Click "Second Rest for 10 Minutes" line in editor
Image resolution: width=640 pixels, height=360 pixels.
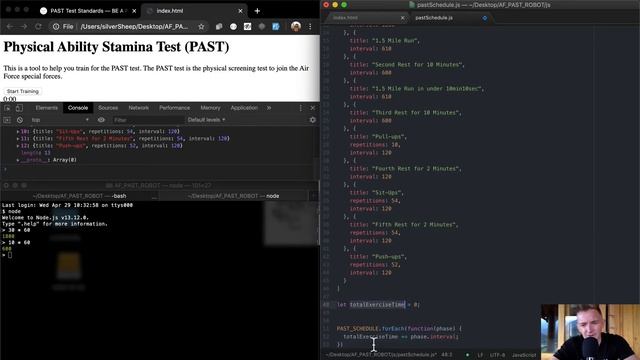point(407,65)
